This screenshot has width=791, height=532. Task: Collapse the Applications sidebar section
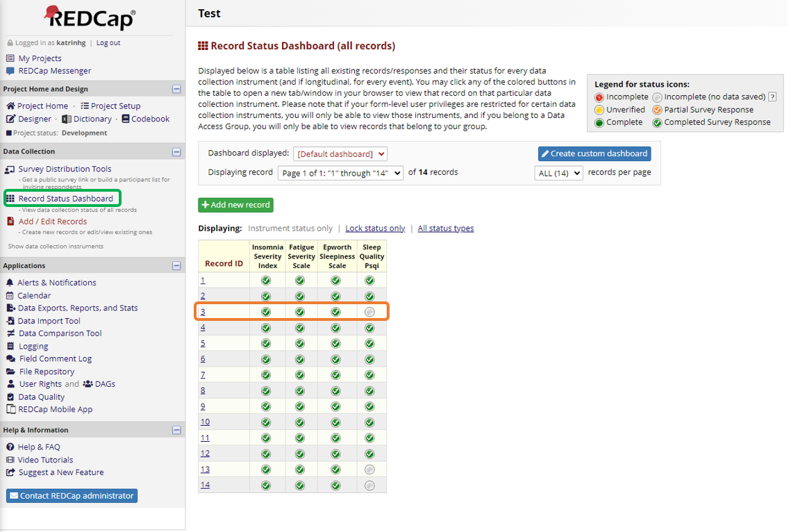[176, 266]
